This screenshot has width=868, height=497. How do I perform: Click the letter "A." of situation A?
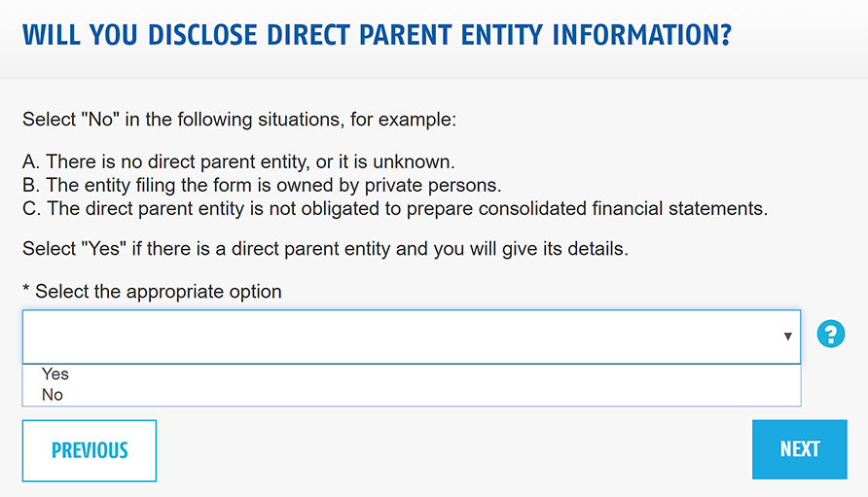tap(31, 161)
